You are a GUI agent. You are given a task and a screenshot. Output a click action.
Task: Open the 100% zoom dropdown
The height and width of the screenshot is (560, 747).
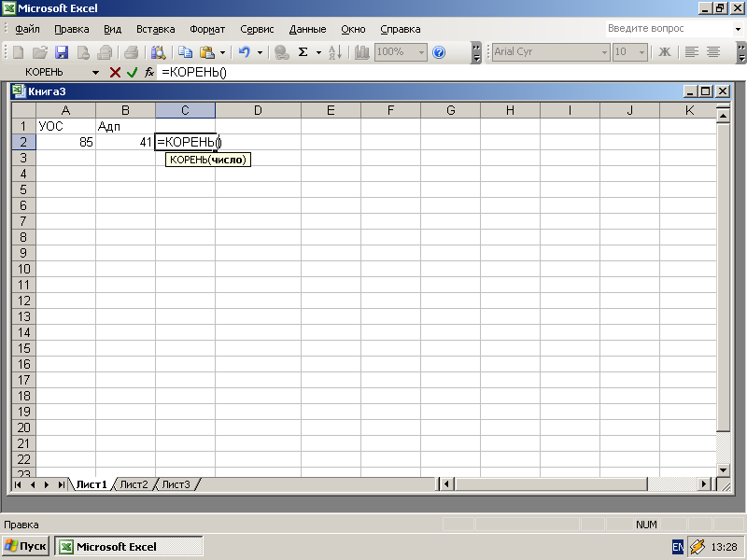coord(422,52)
